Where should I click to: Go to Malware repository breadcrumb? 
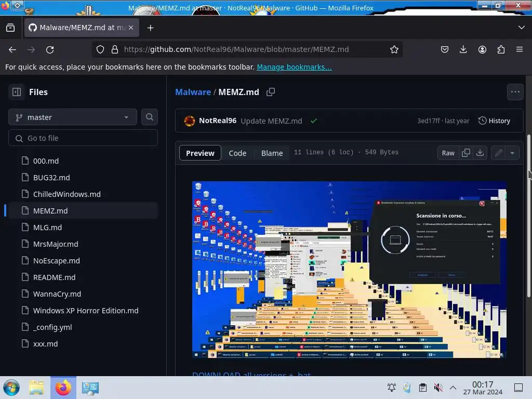tap(193, 92)
